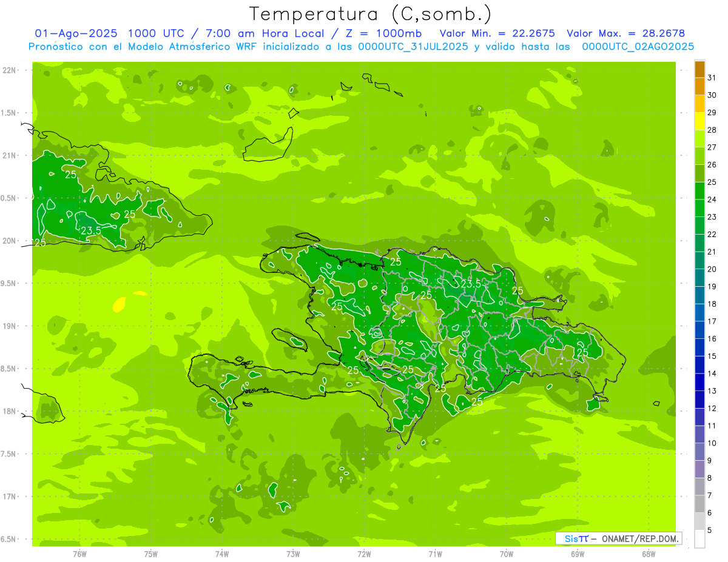728x562 pixels.
Task: Click the 68W longitude label
Action: pos(649,554)
